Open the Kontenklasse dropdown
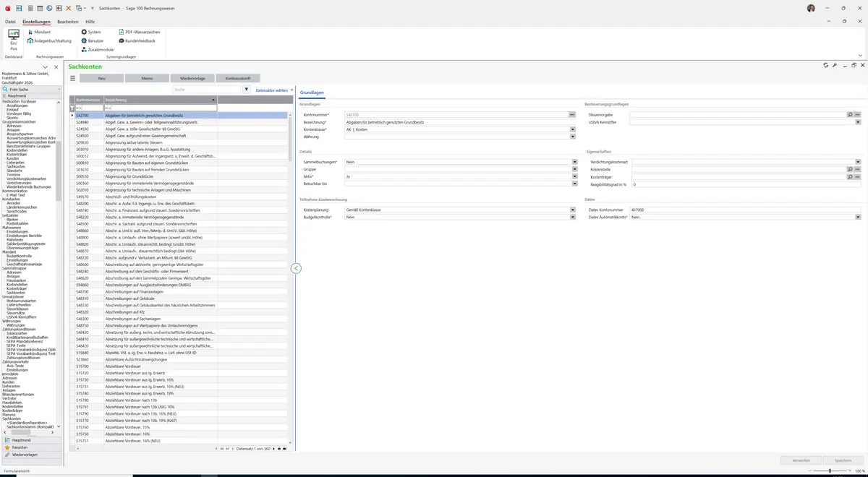Viewport: 868px width, 477px height. point(574,129)
